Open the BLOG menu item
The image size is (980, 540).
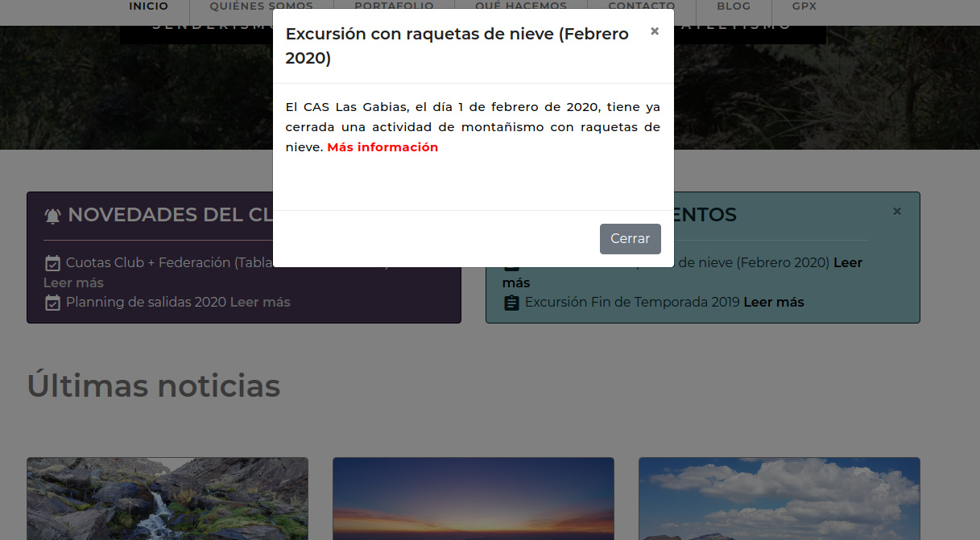(x=734, y=6)
